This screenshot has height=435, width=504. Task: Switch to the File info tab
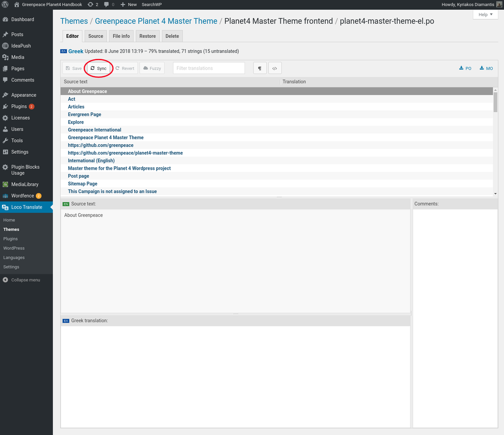tap(121, 36)
